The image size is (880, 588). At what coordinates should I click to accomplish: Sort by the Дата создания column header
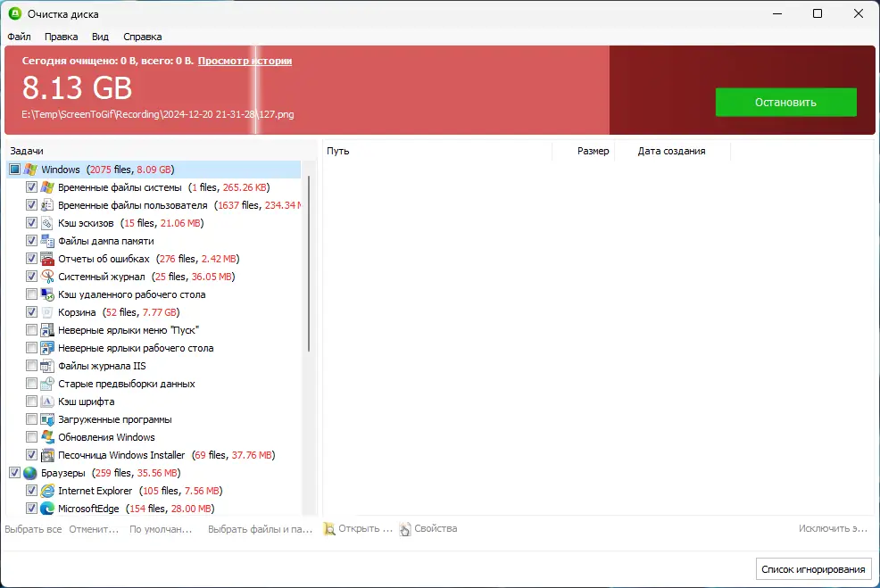672,151
